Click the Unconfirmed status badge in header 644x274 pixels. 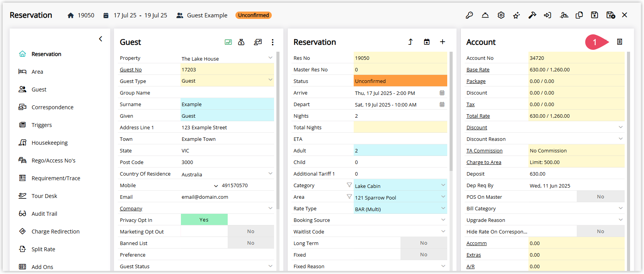pyautogui.click(x=254, y=15)
